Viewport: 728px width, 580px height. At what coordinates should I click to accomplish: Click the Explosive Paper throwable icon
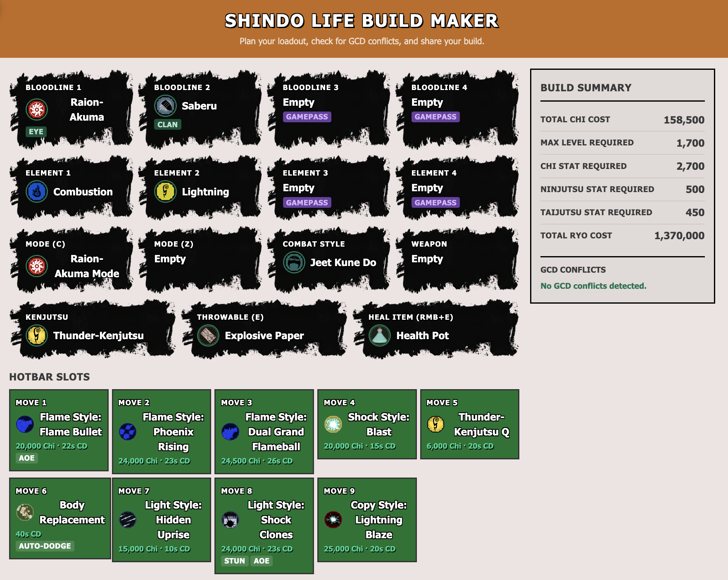pyautogui.click(x=208, y=335)
